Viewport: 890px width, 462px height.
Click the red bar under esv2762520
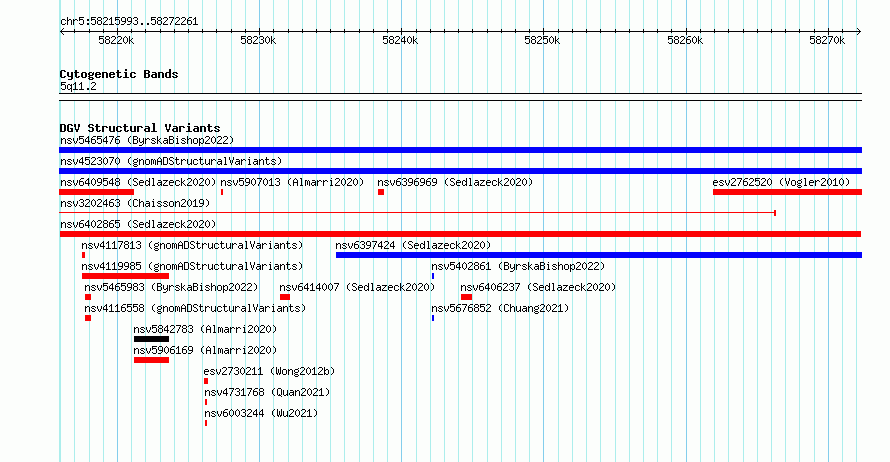click(x=787, y=192)
